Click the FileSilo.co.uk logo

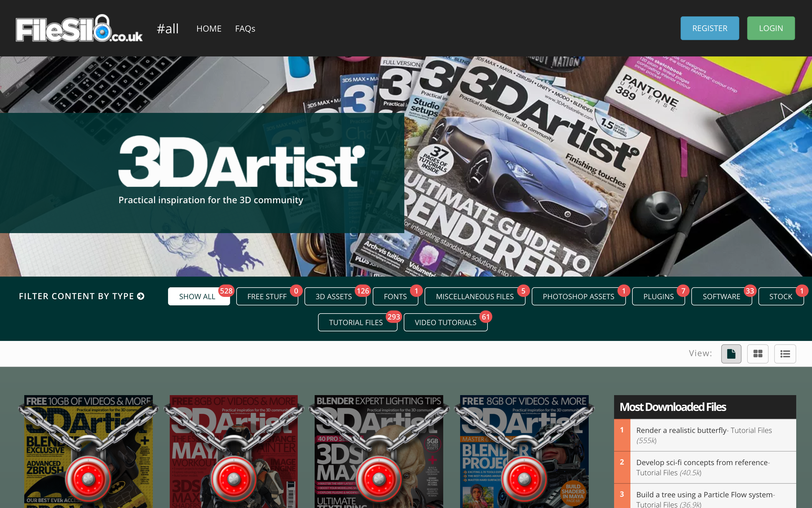coord(79,29)
